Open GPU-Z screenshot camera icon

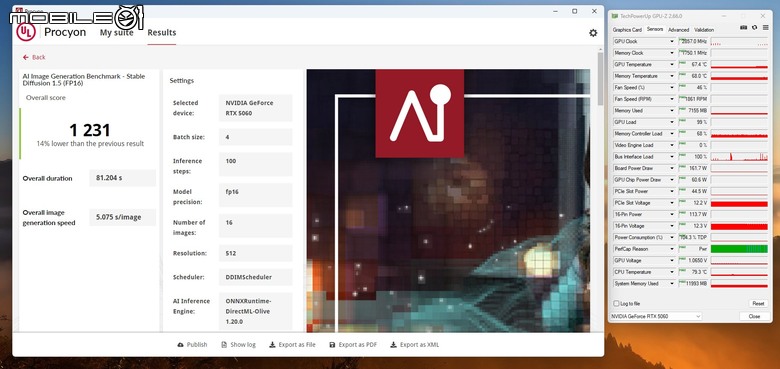[743, 28]
